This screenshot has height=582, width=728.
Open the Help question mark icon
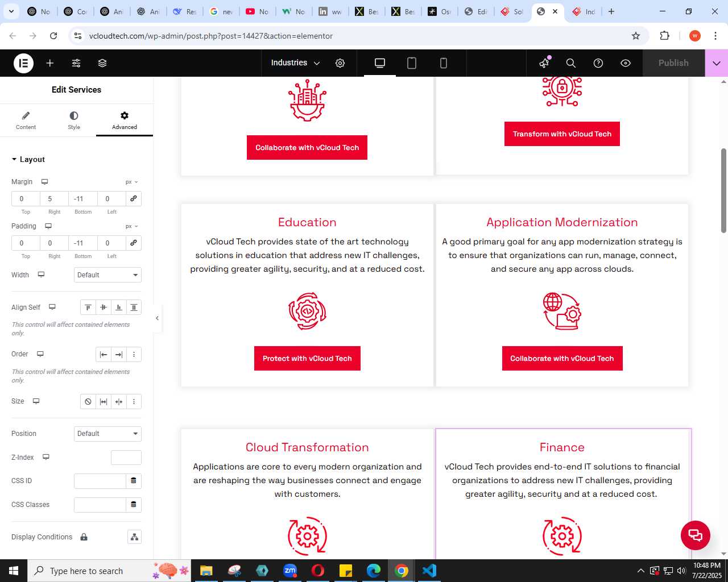click(598, 63)
